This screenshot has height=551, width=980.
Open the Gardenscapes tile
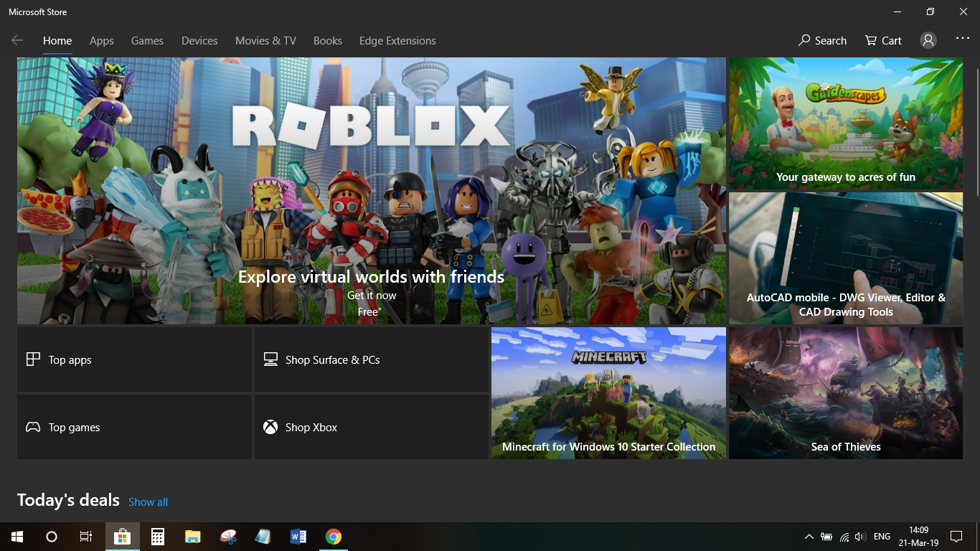(846, 123)
